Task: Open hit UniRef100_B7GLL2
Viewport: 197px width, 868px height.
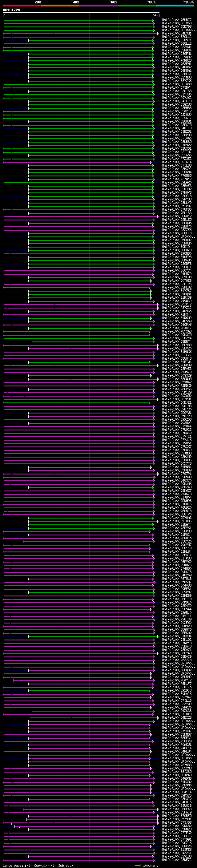Action: [177, 37]
